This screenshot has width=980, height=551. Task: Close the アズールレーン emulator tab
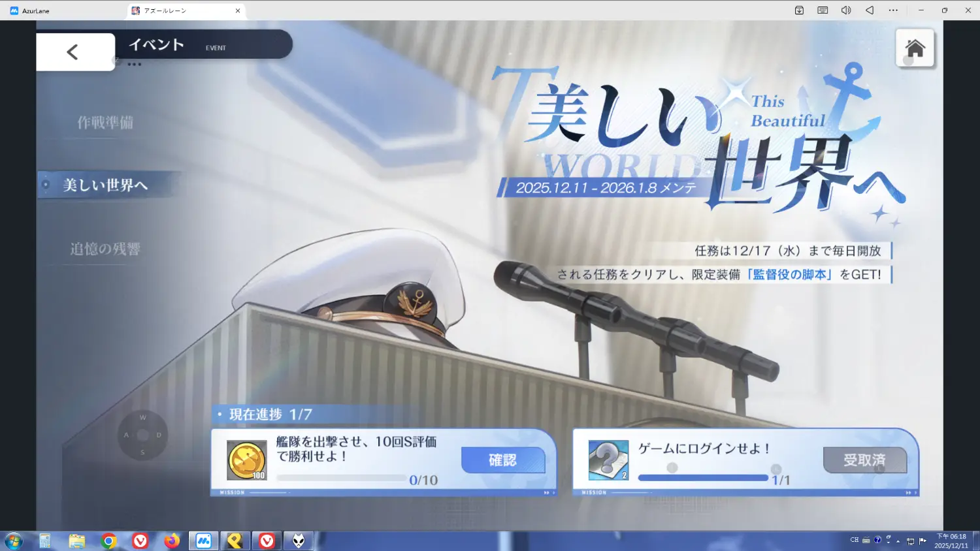(238, 10)
